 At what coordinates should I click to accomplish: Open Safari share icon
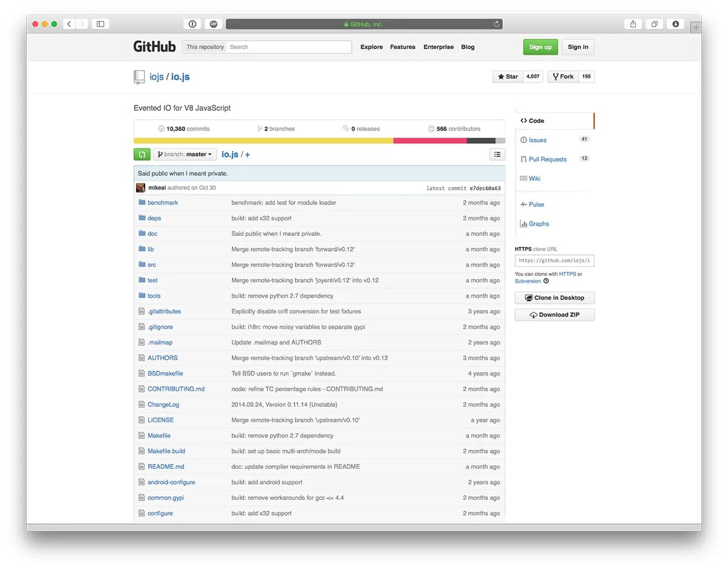click(x=633, y=24)
